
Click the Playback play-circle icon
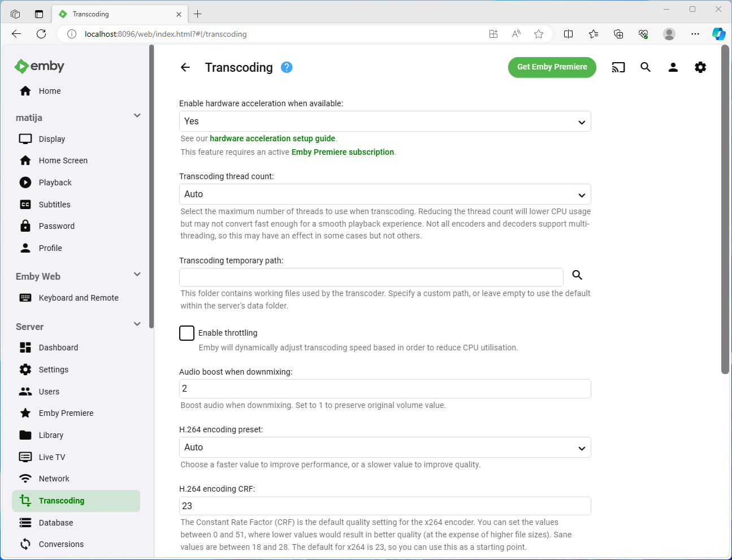pyautogui.click(x=25, y=183)
